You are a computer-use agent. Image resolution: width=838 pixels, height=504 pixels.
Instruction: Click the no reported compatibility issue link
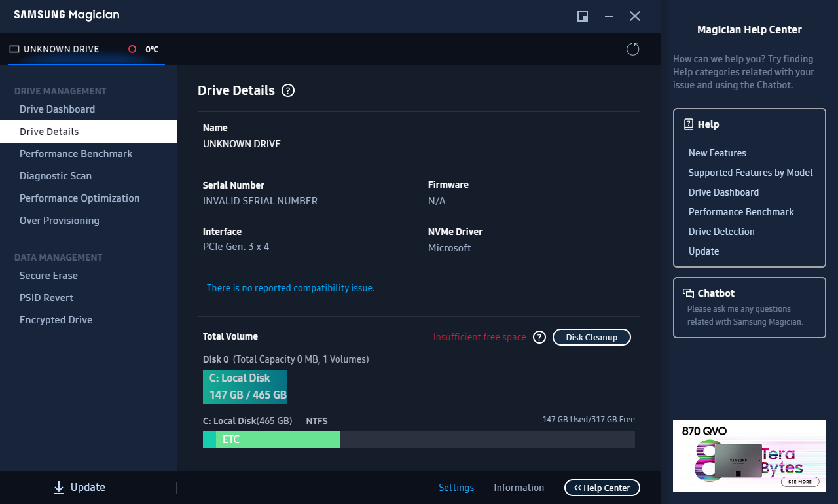(291, 288)
